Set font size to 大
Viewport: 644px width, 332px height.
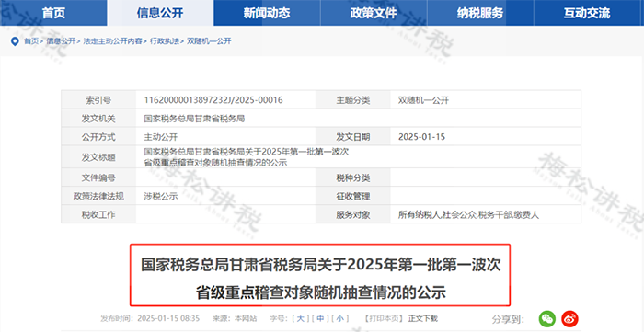(300, 318)
